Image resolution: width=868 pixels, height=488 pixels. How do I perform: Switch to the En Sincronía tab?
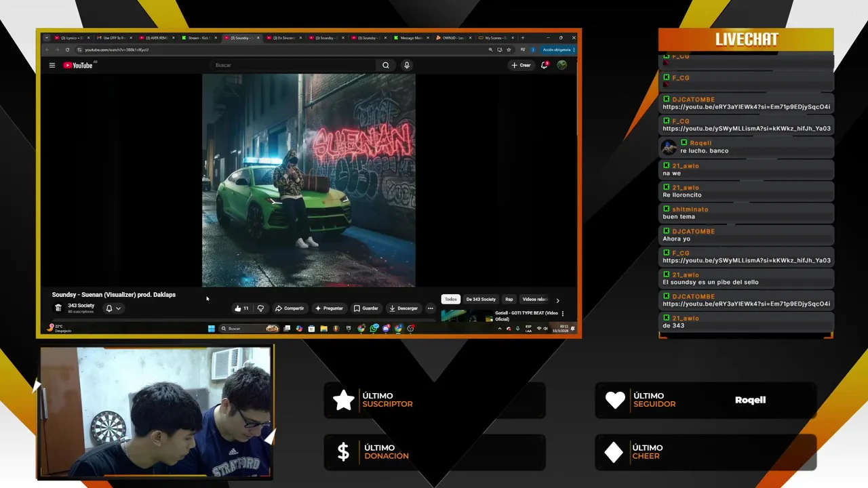[x=283, y=38]
